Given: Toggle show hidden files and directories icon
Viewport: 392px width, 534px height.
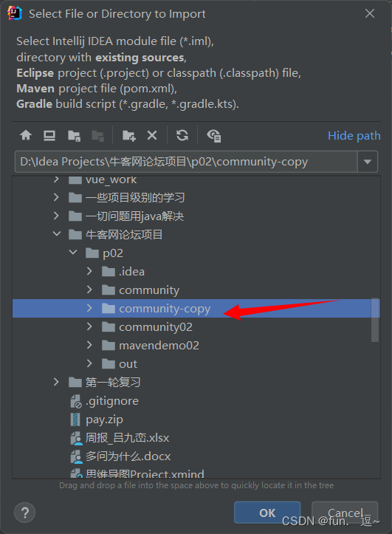Looking at the screenshot, I should pos(214,136).
